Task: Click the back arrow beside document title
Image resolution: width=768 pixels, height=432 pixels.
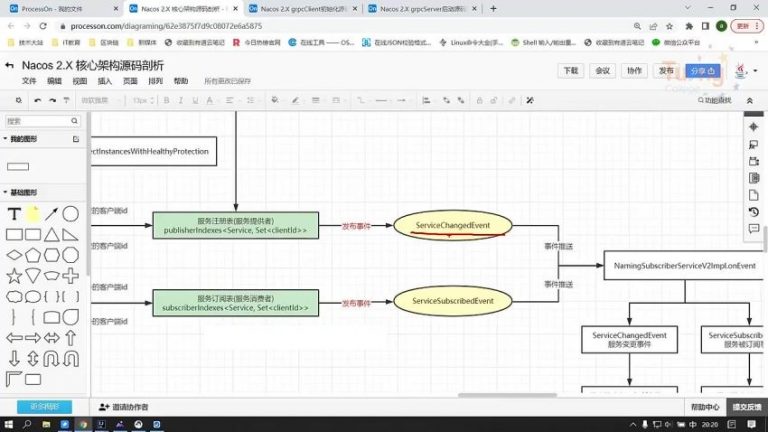Action: click(9, 67)
